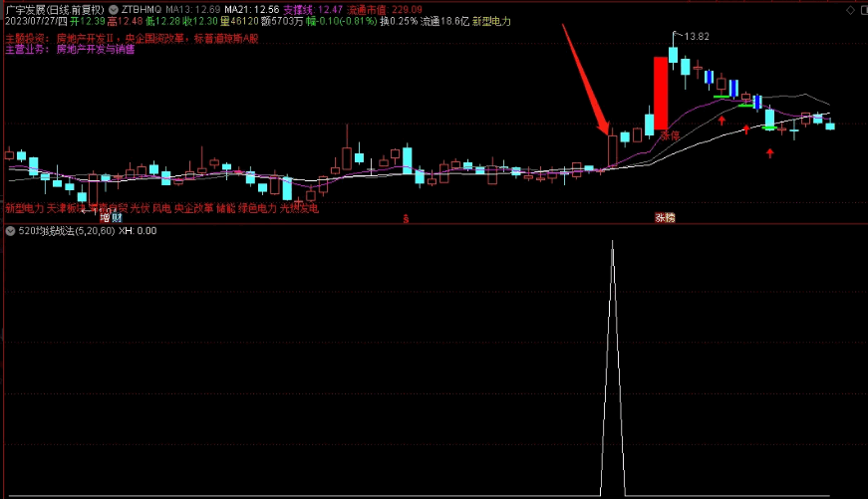Screen dimensions: 868x499
Task: Click the 涨停 label beside big red candle
Action: click(670, 135)
